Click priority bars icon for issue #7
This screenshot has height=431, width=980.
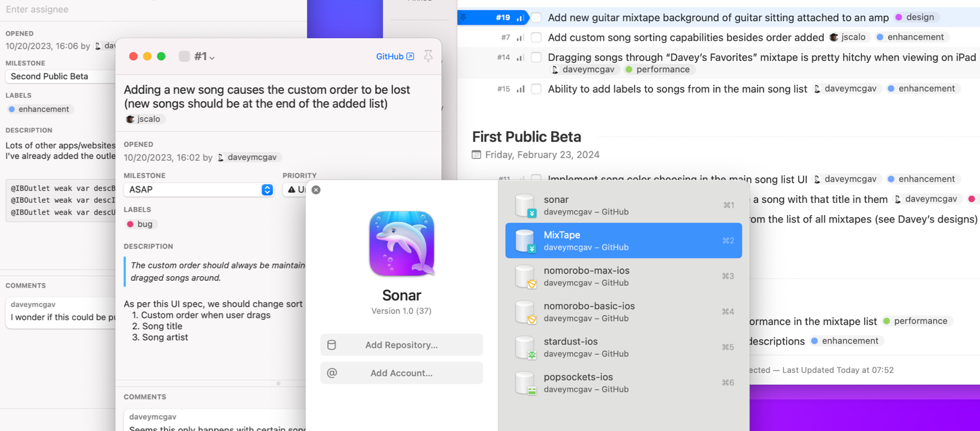click(520, 38)
